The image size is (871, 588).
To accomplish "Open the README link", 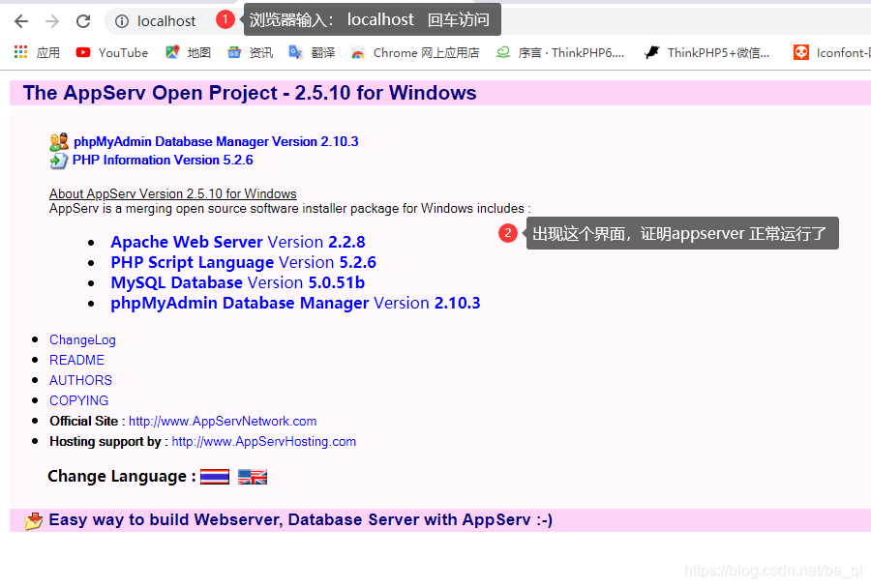I will [x=76, y=360].
